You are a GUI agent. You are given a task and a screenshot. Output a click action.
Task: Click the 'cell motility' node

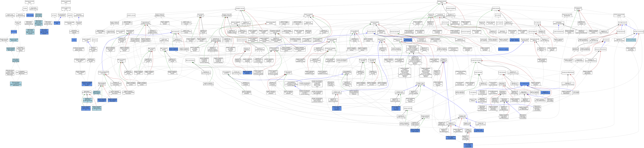(x=498, y=15)
